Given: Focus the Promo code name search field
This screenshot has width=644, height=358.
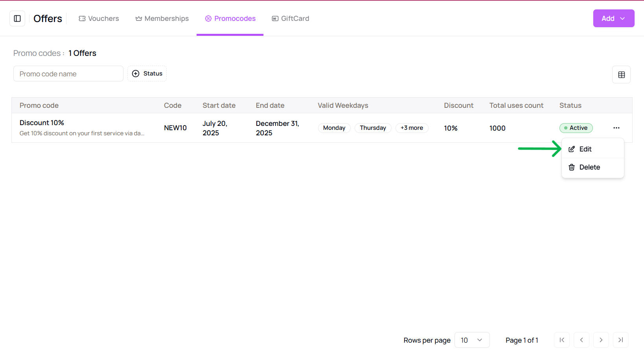Looking at the screenshot, I should 68,74.
